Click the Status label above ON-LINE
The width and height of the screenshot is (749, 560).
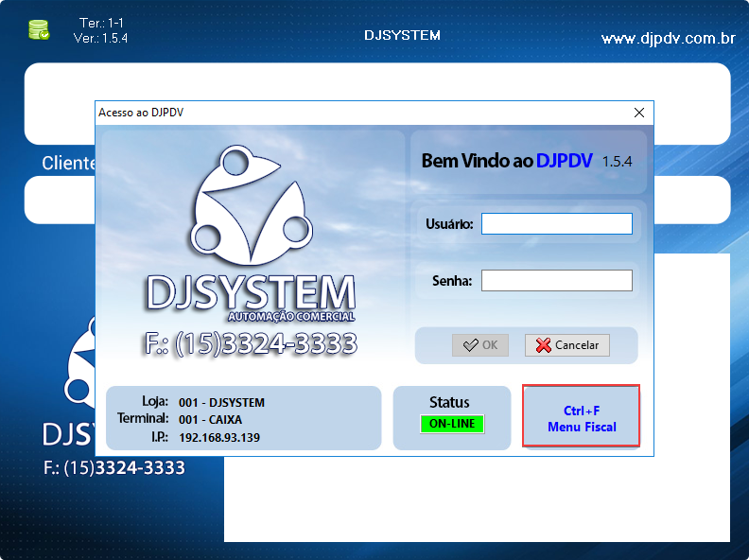(x=449, y=402)
